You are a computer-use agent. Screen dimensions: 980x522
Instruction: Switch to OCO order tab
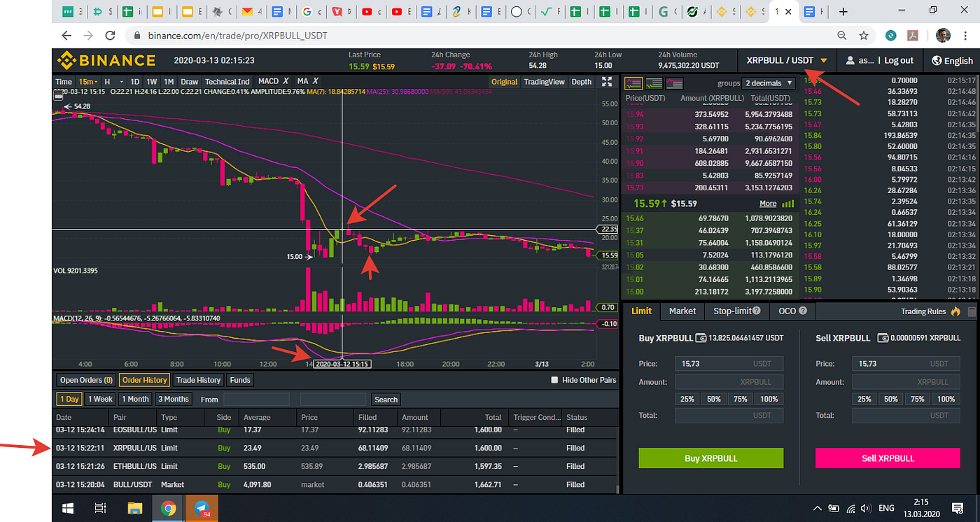tap(792, 311)
